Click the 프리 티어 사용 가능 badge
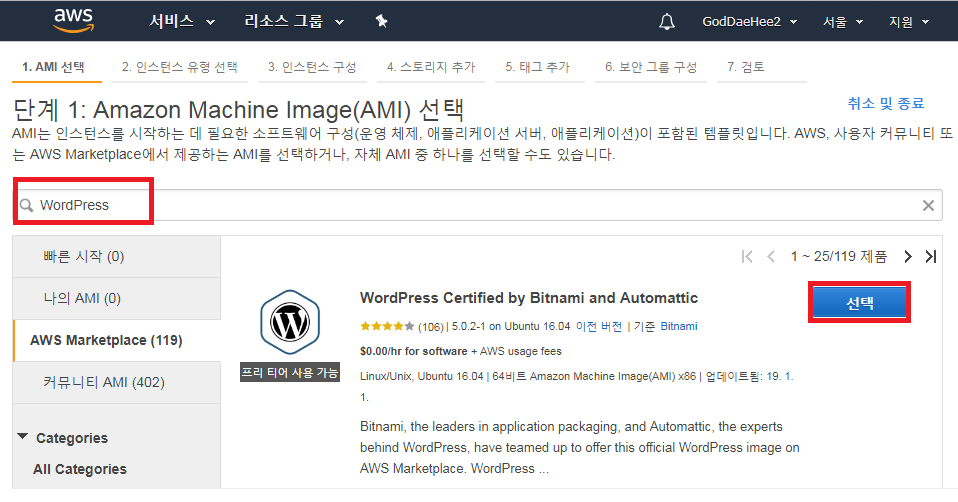This screenshot has height=502, width=958. 290,373
